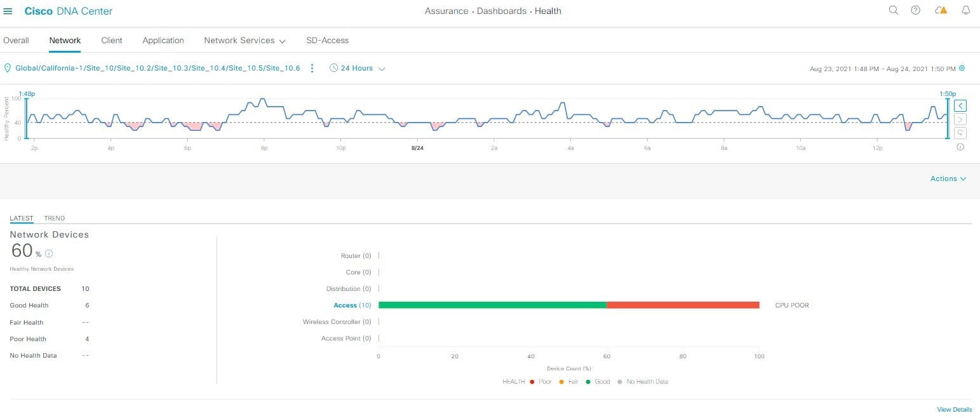
Task: Click the Cisco DNA Center logo
Action: [x=69, y=11]
